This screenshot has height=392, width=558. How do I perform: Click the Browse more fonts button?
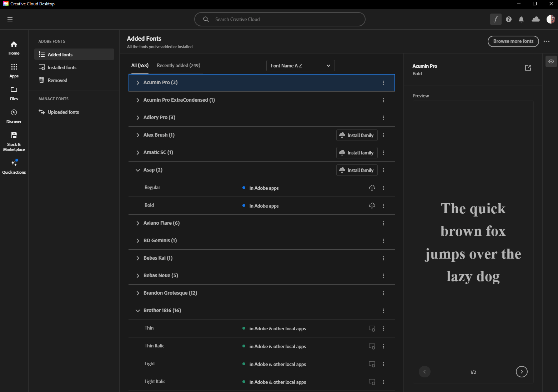click(x=513, y=41)
